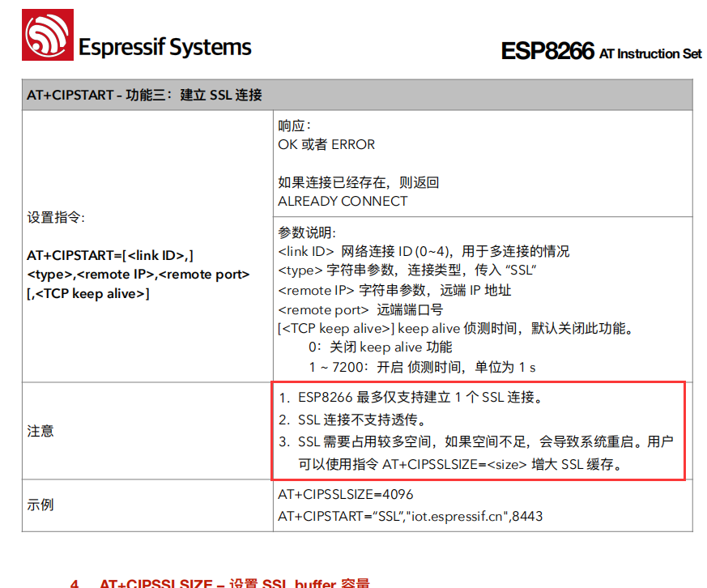707x588 pixels.
Task: Click the line [,<TCP keep alive>] in the command
Action: (x=88, y=294)
